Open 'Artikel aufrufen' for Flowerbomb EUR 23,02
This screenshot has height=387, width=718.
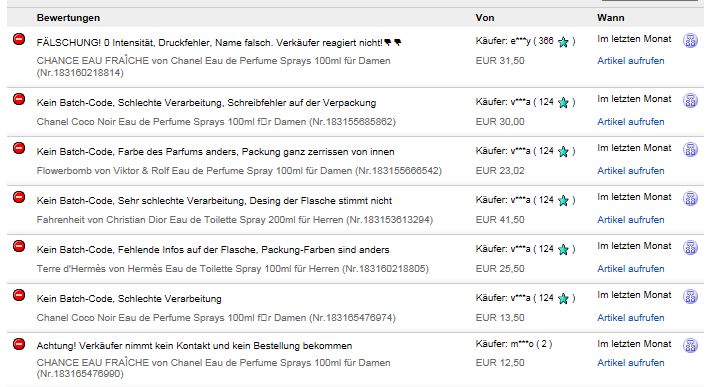[631, 171]
